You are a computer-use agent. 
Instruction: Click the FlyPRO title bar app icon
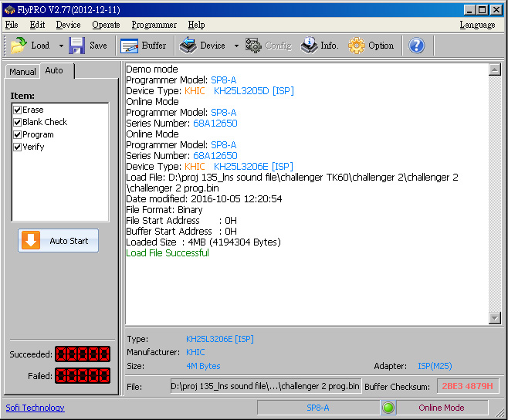(9, 10)
